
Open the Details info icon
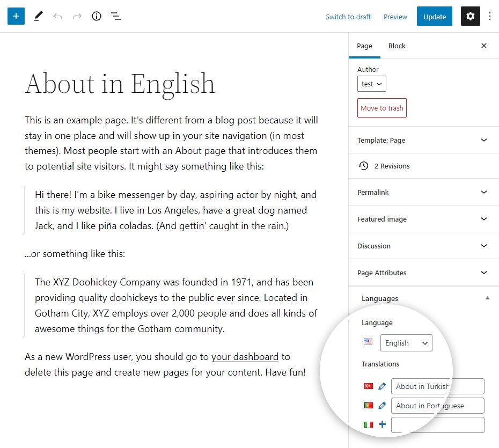click(97, 17)
